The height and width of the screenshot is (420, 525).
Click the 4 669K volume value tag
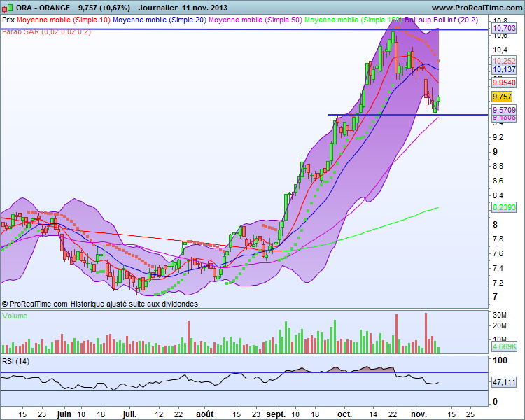[x=504, y=346]
